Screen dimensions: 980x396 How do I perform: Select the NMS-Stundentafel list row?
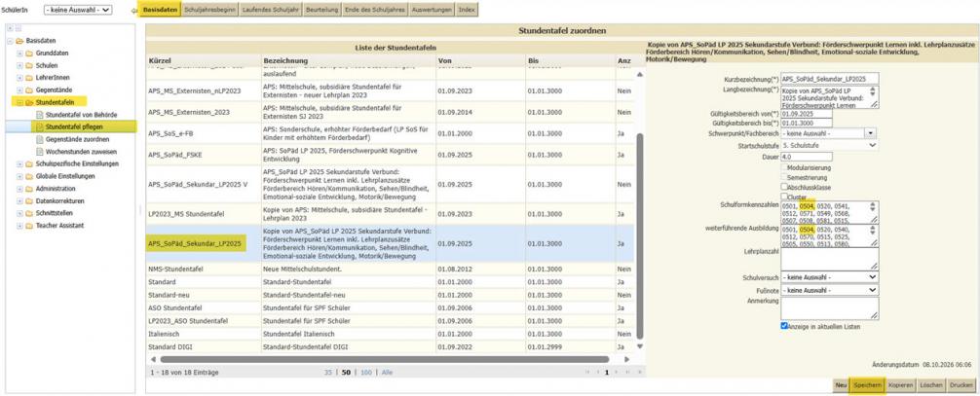tap(390, 270)
